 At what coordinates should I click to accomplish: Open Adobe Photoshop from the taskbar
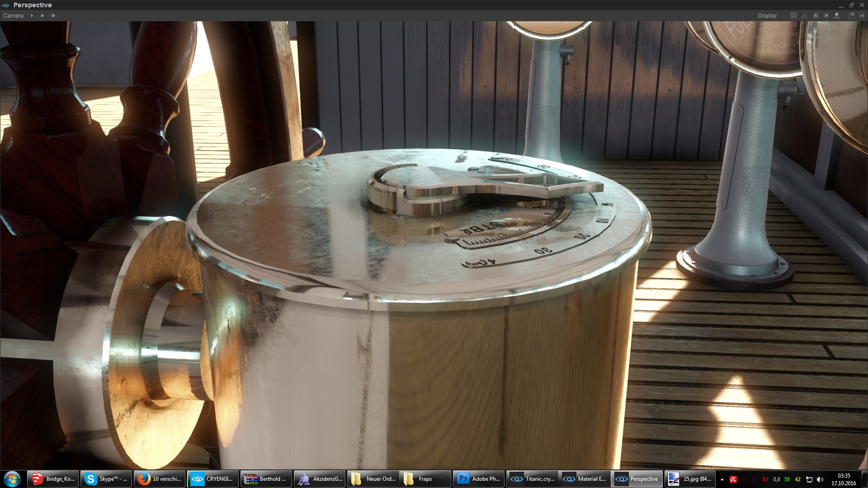pos(479,479)
